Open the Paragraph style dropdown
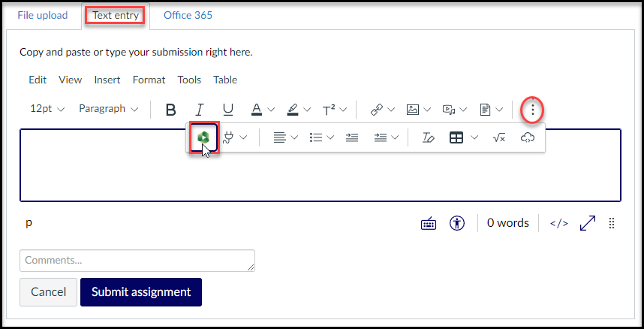The height and width of the screenshot is (329, 644). pyautogui.click(x=109, y=109)
